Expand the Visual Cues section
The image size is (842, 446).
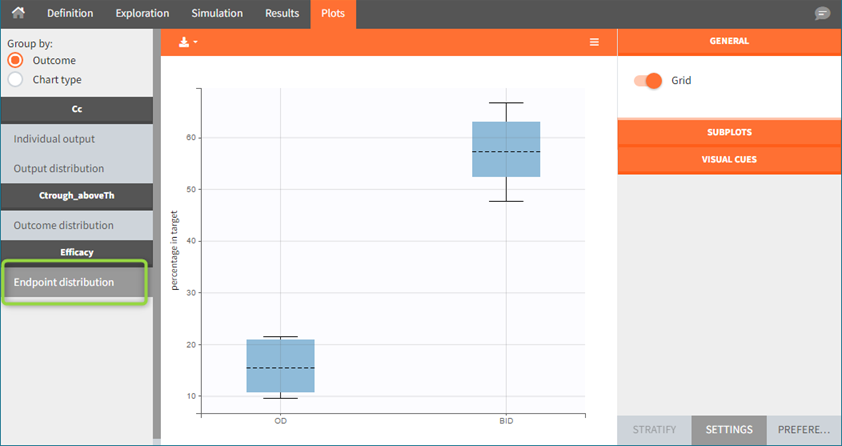(x=728, y=159)
